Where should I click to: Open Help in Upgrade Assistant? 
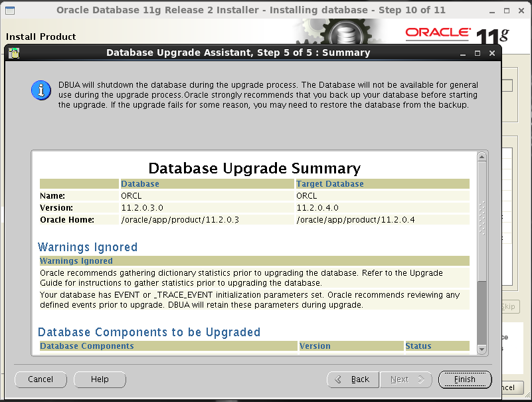100,379
